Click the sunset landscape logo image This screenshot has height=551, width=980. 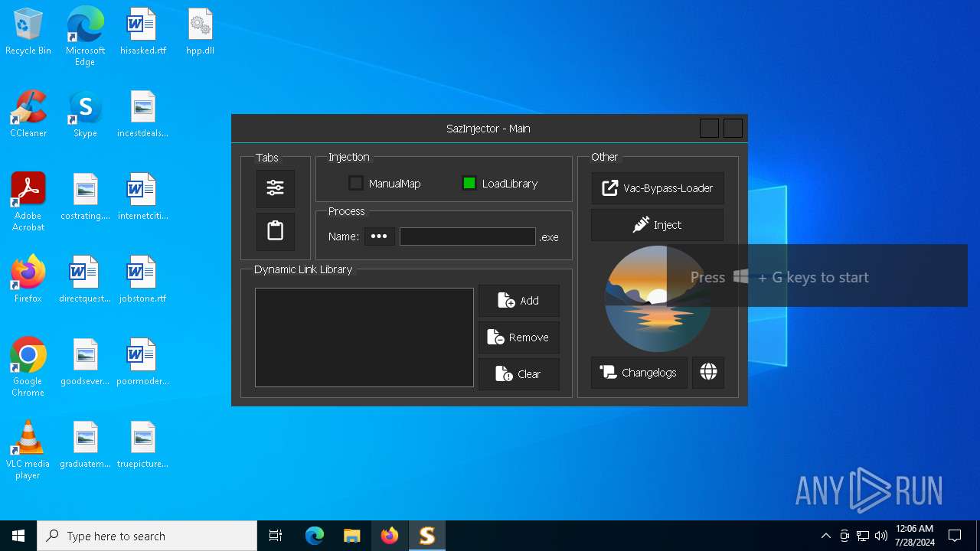click(658, 298)
